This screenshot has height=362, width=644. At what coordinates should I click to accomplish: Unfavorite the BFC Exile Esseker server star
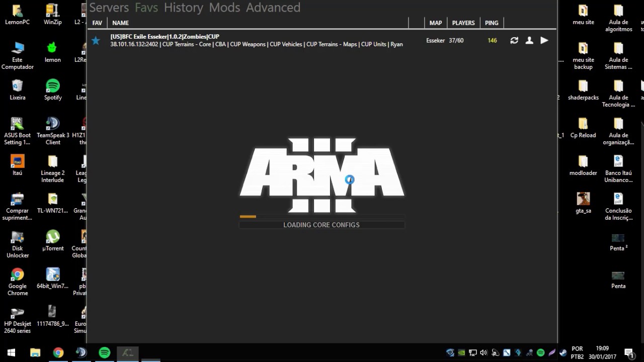(96, 40)
